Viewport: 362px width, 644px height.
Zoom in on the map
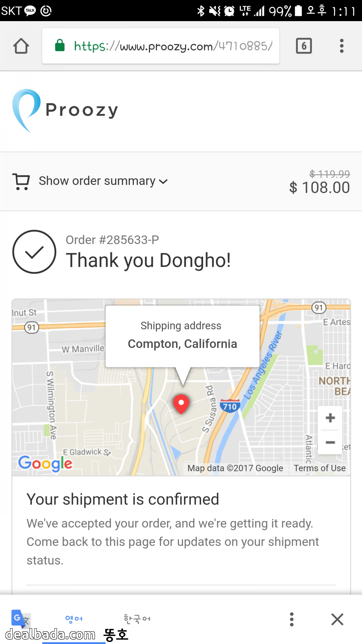[330, 418]
